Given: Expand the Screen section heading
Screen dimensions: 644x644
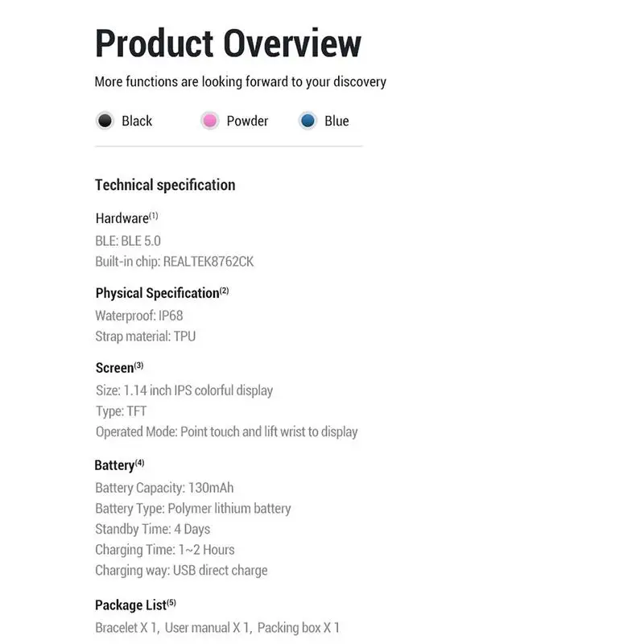Looking at the screenshot, I should coord(115,368).
